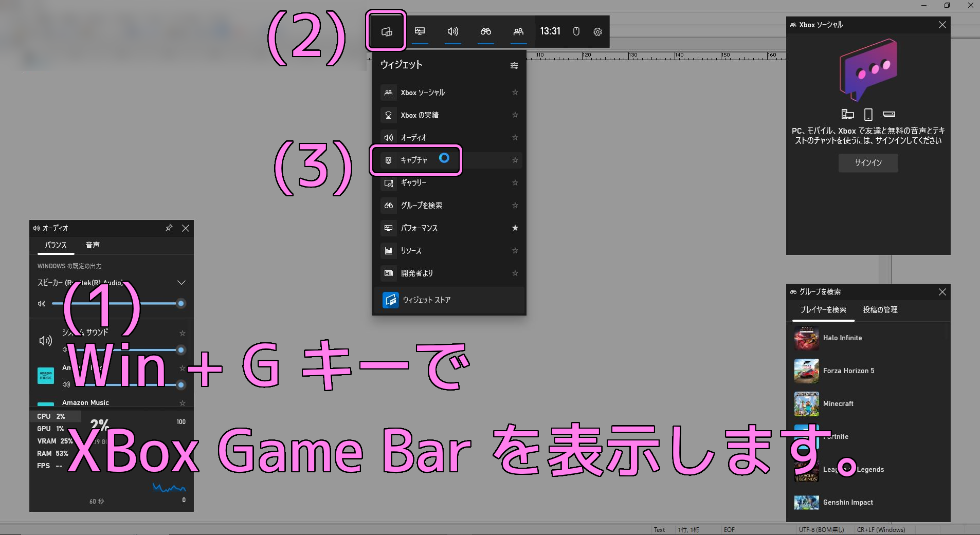Screen dimensions: 980x535
Task: Toggle the Xbox Social icon in Game Bar toolbar
Action: [518, 31]
